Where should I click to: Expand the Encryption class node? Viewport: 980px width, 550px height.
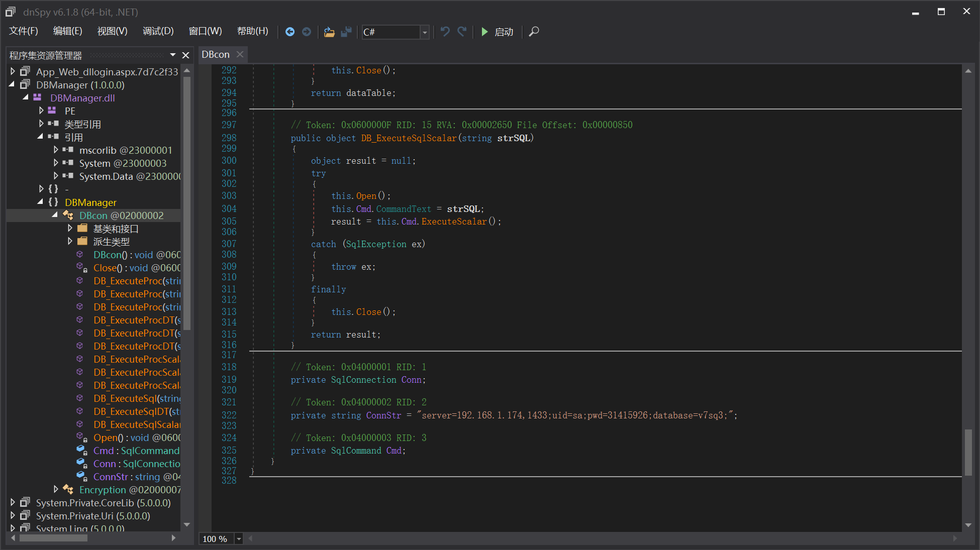tap(56, 489)
